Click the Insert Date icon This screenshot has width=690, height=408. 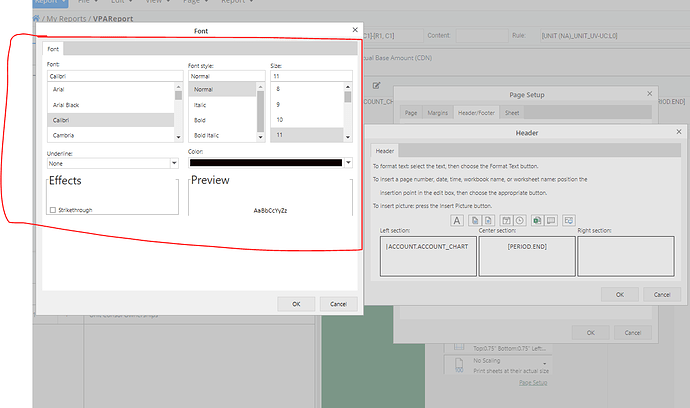tap(505, 219)
